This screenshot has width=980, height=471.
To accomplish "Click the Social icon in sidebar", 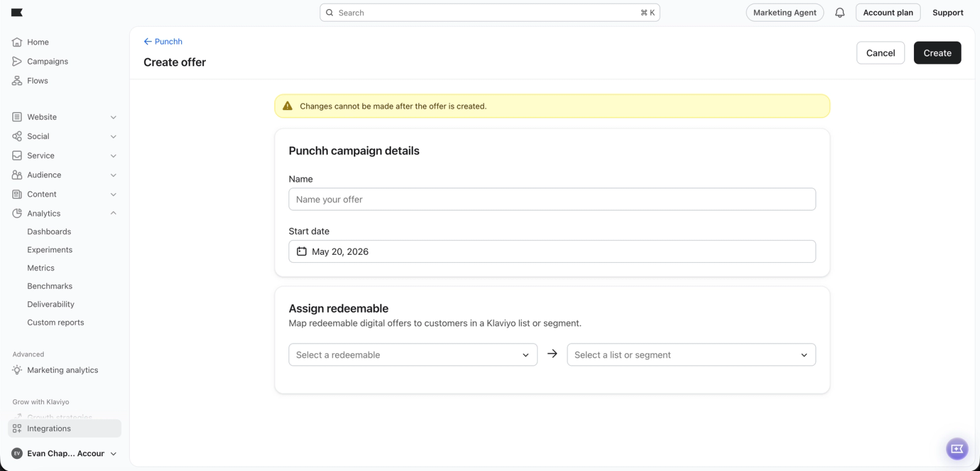I will tap(17, 136).
